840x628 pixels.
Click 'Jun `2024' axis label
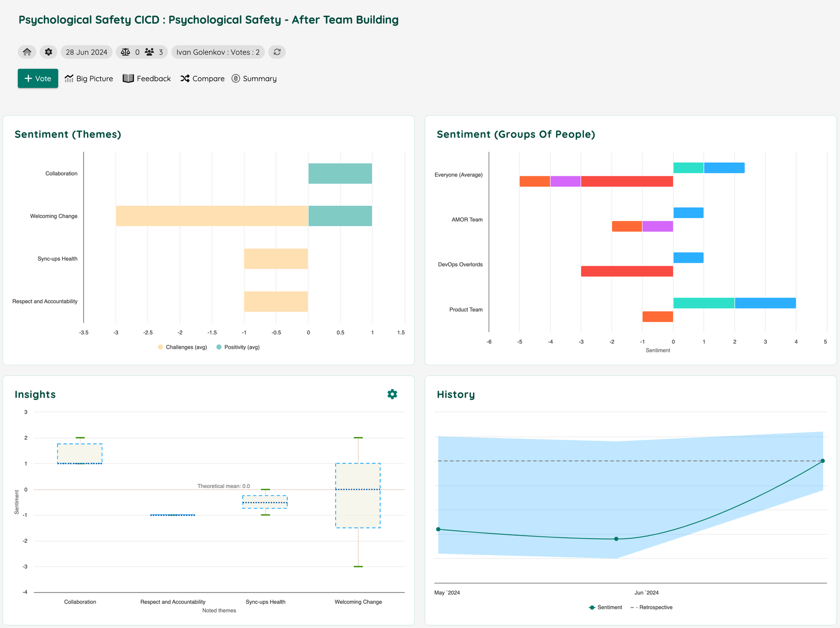[647, 593]
